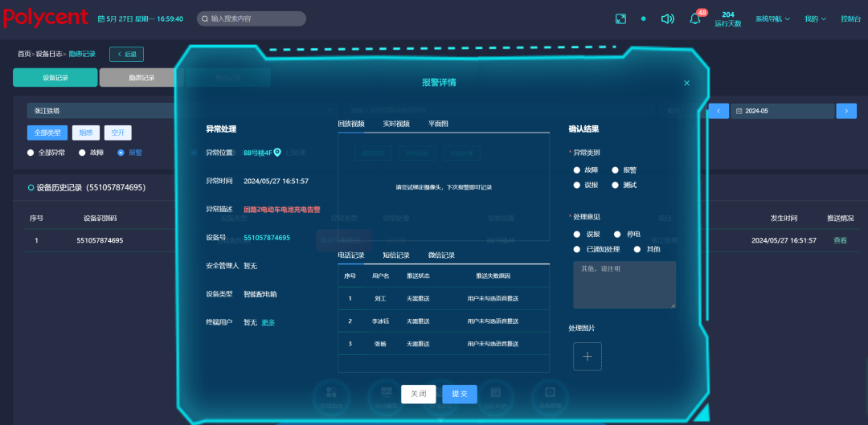Click the 空开 filter button
868x425 pixels.
(118, 133)
